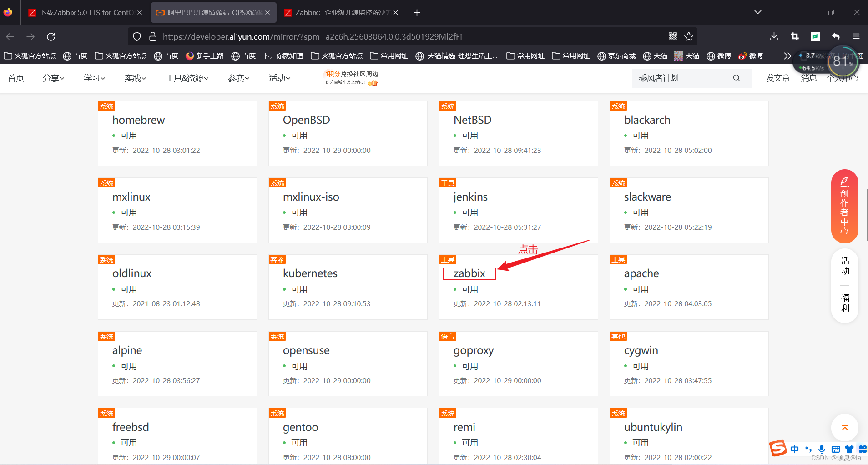Image resolution: width=868 pixels, height=465 pixels.
Task: Click the 活动 side panel entry
Action: (x=845, y=266)
